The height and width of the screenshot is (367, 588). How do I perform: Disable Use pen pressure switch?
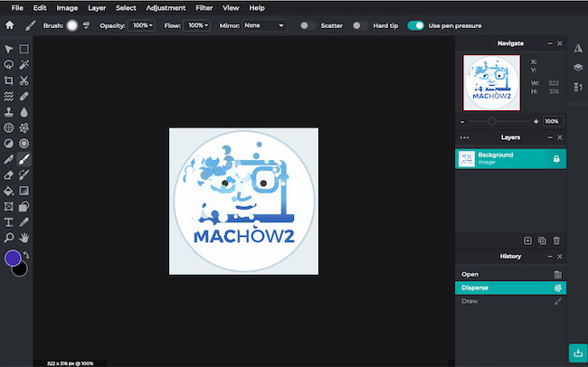coord(416,25)
